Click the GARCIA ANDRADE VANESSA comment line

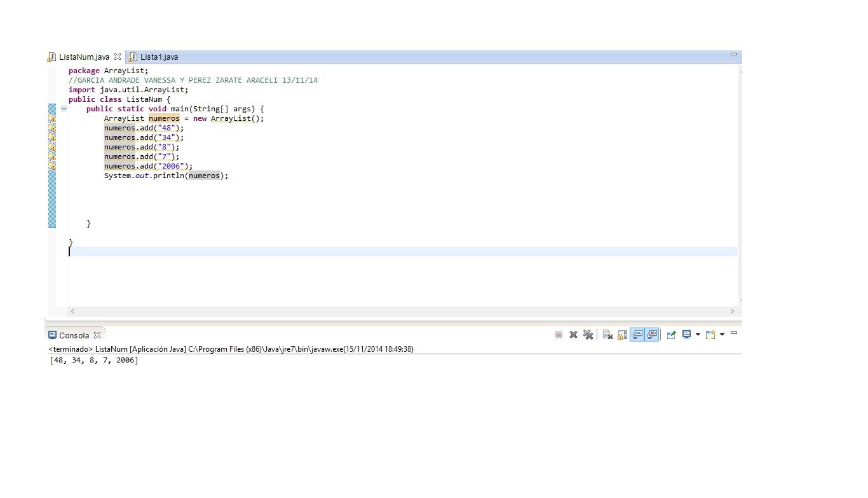coord(193,80)
